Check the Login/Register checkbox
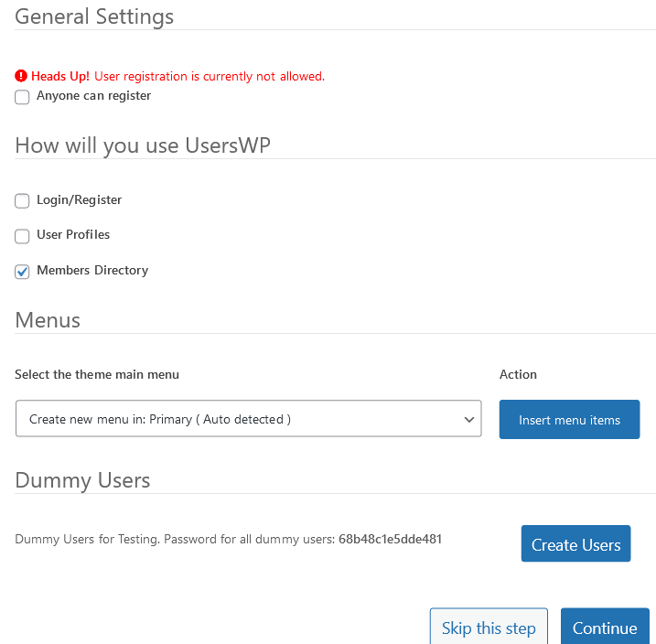The width and height of the screenshot is (656, 644). [22, 200]
